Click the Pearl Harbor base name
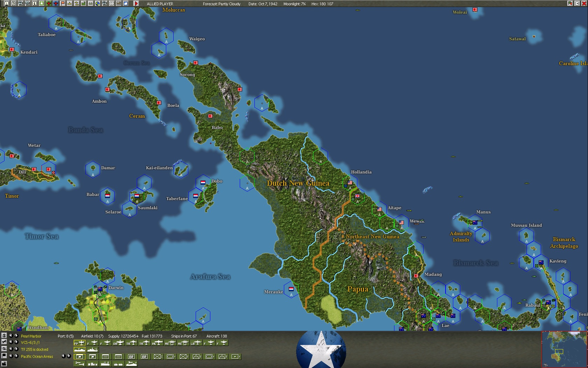Image resolution: width=588 pixels, height=368 pixels. (x=31, y=336)
